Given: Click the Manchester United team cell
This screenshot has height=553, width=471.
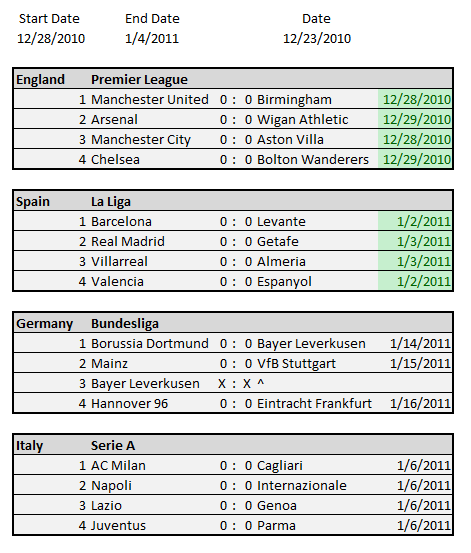Looking at the screenshot, I should tap(150, 99).
